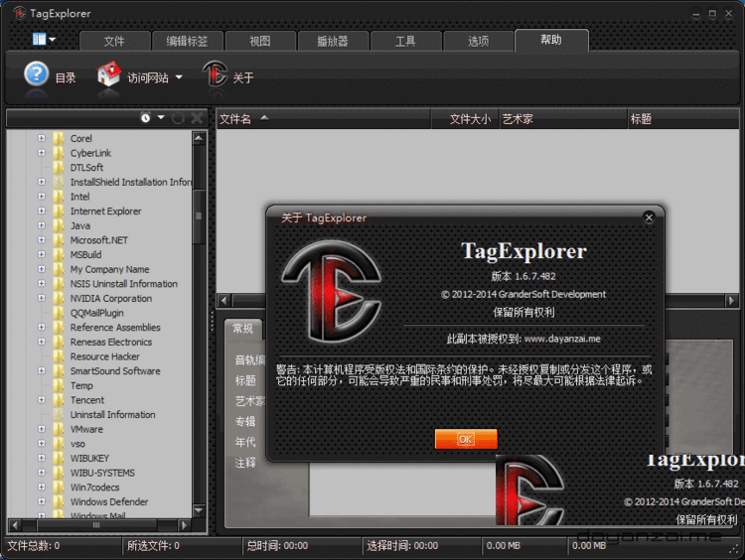Sort by 文件名 column header

(x=324, y=119)
